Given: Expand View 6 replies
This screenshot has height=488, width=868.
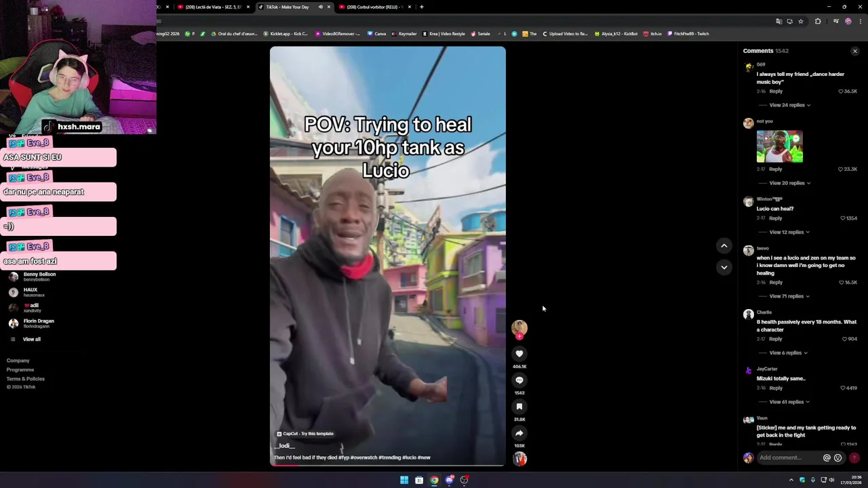Looking at the screenshot, I should coord(788,353).
